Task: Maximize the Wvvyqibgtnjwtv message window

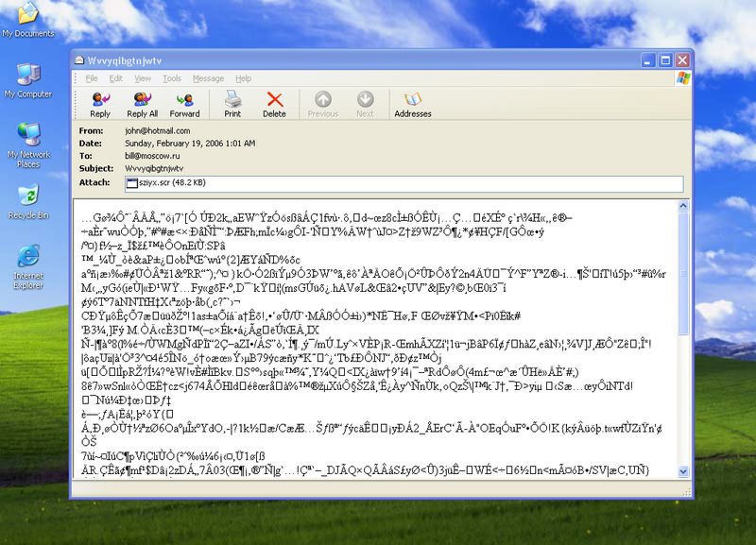Action: click(665, 60)
